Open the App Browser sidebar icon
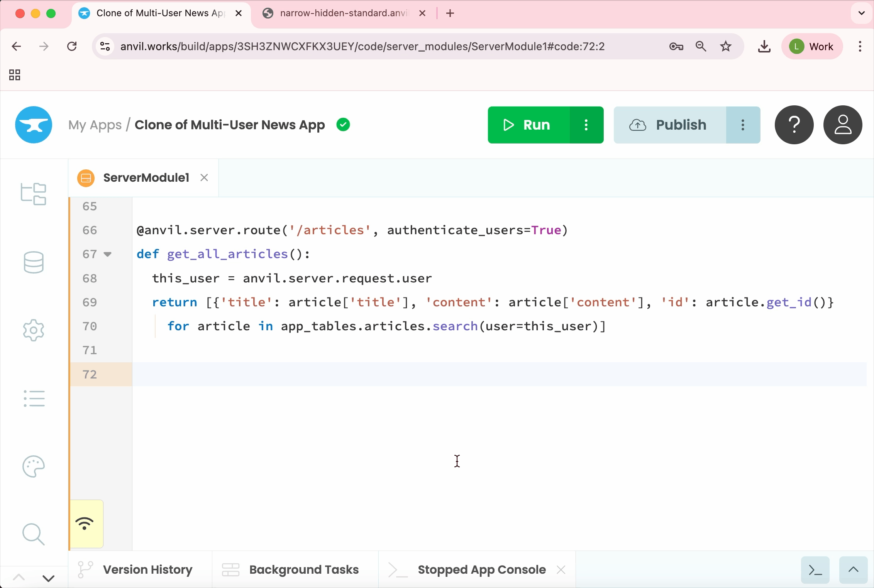 34,194
